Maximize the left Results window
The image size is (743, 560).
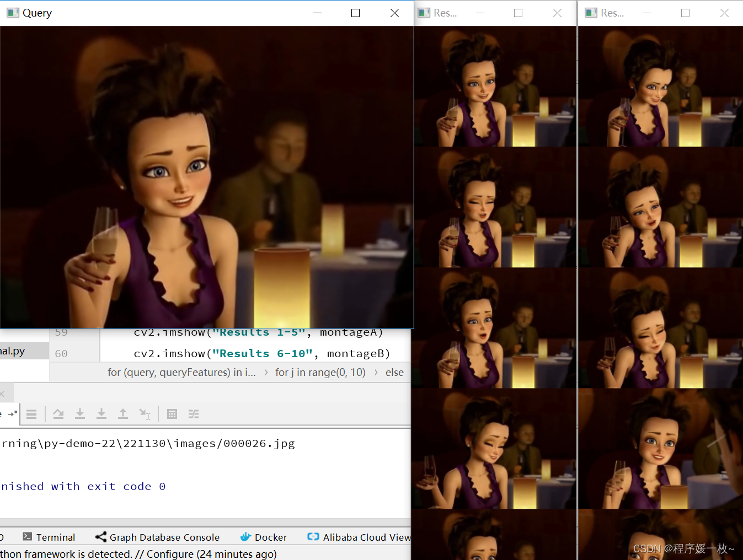(x=518, y=13)
